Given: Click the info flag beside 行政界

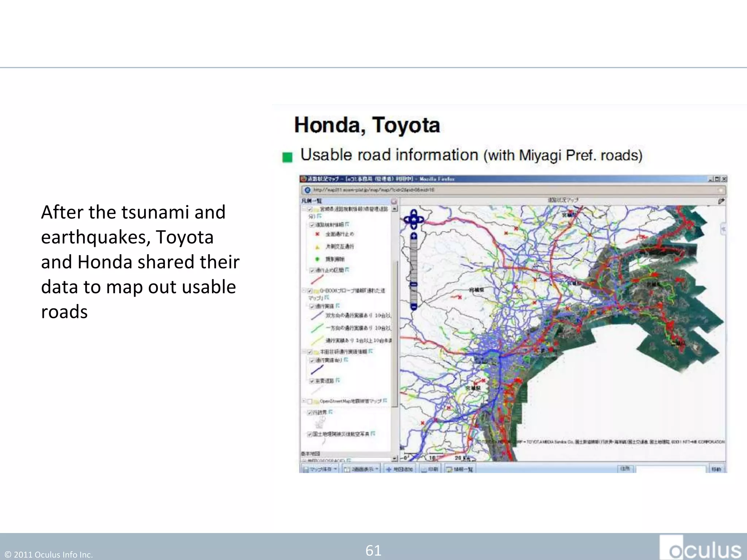Looking at the screenshot, I should point(330,412).
